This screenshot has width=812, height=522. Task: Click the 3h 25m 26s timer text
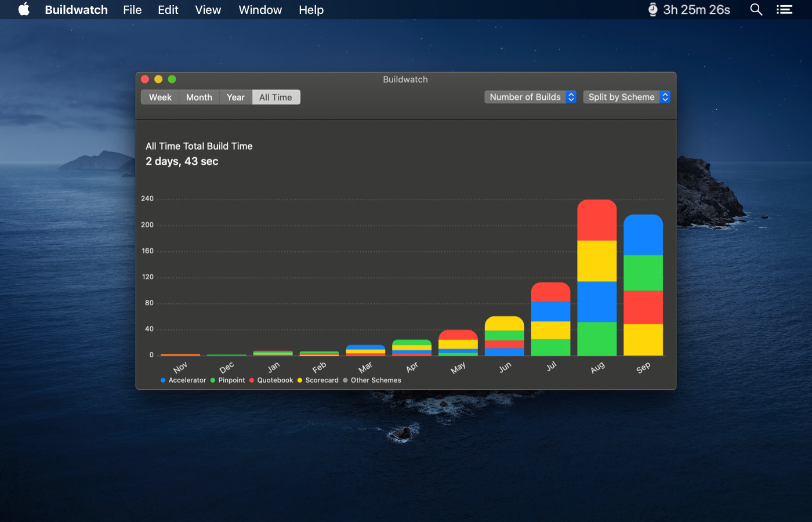click(x=697, y=10)
